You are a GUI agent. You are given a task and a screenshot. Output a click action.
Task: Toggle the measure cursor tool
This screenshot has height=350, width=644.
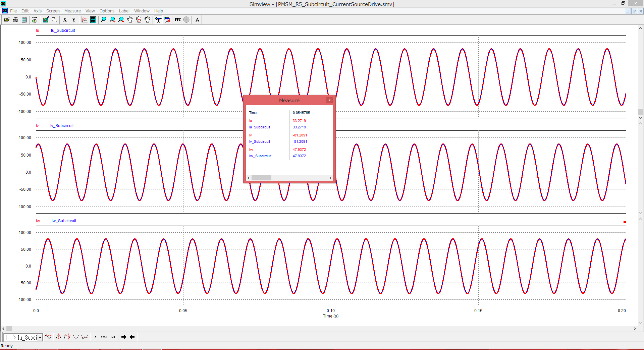click(x=158, y=19)
